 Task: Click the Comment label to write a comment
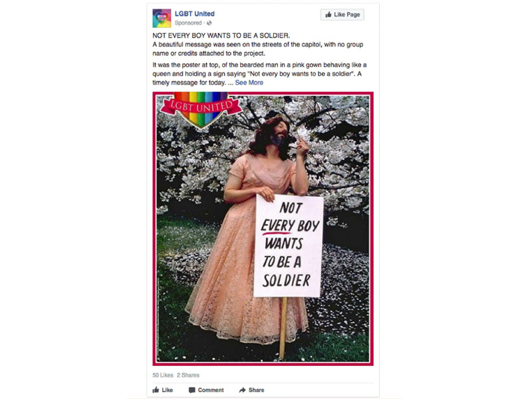[x=211, y=390]
